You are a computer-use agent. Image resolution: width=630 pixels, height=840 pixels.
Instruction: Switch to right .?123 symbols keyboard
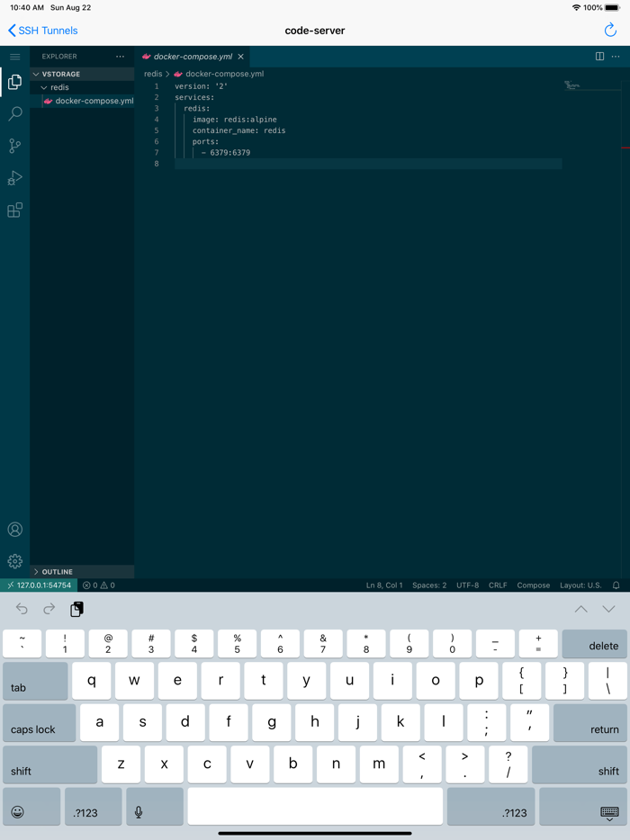(490, 806)
